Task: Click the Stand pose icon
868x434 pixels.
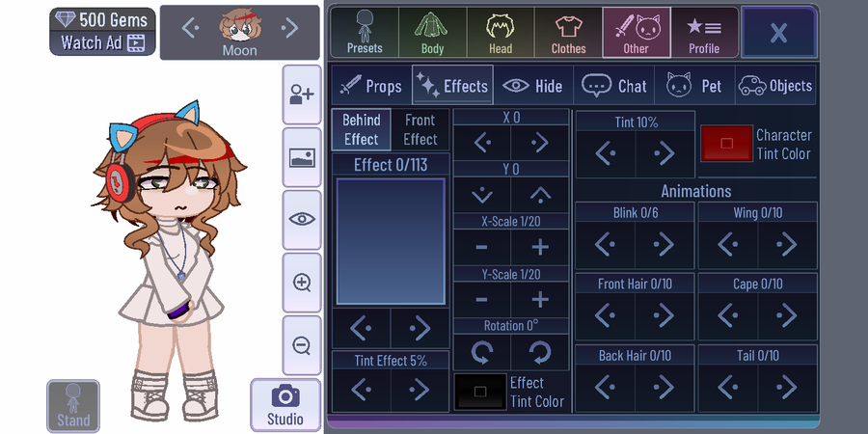Action: pos(73,406)
